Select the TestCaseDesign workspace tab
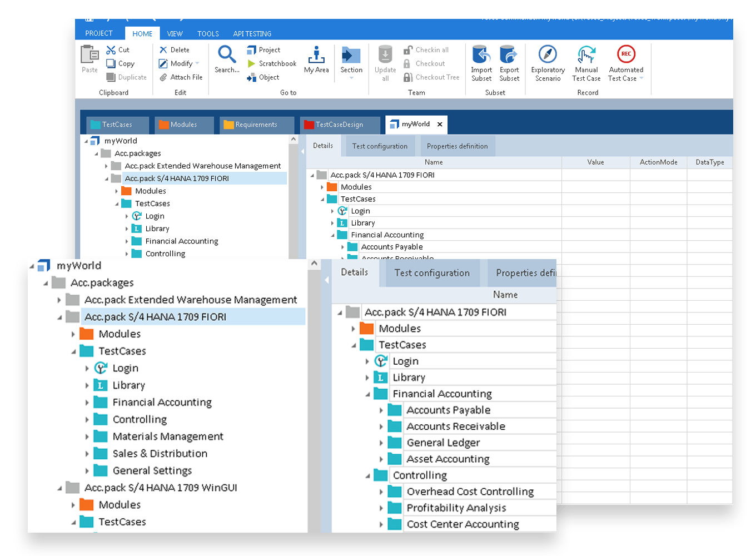This screenshot has height=556, width=756. 340,125
